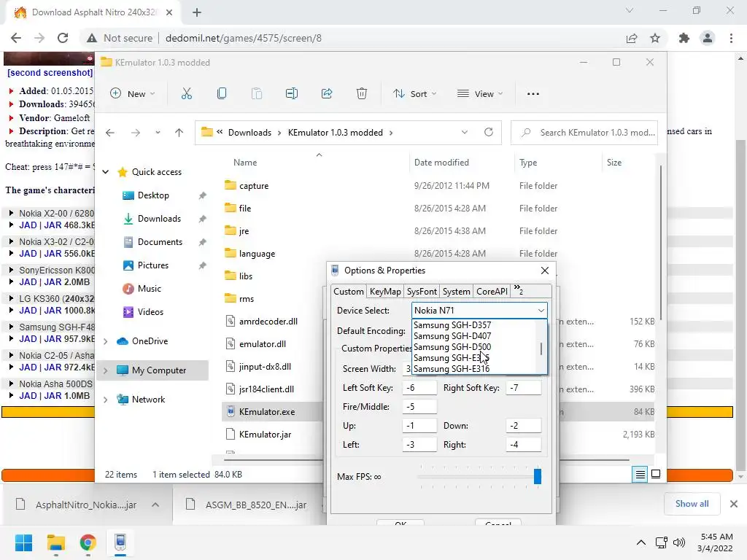This screenshot has width=747, height=560.
Task: Open the Sort dropdown in Explorer
Action: [414, 94]
